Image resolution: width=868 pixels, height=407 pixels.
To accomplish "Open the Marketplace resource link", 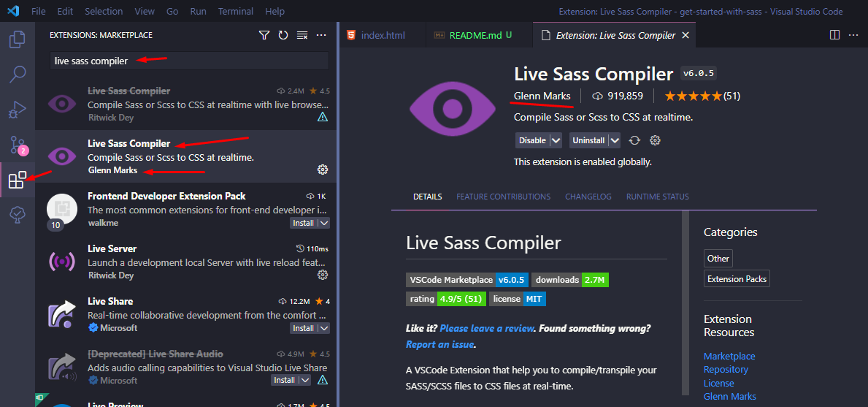I will click(729, 356).
